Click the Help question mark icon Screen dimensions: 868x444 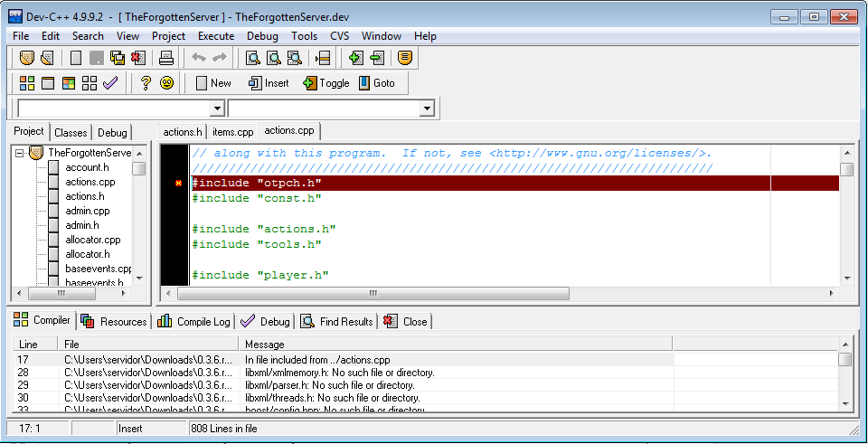coord(145,83)
